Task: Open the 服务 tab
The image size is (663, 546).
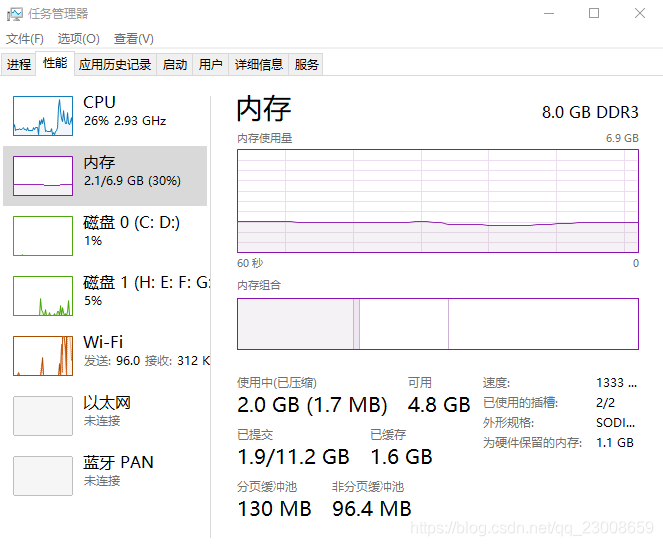Action: [306, 64]
